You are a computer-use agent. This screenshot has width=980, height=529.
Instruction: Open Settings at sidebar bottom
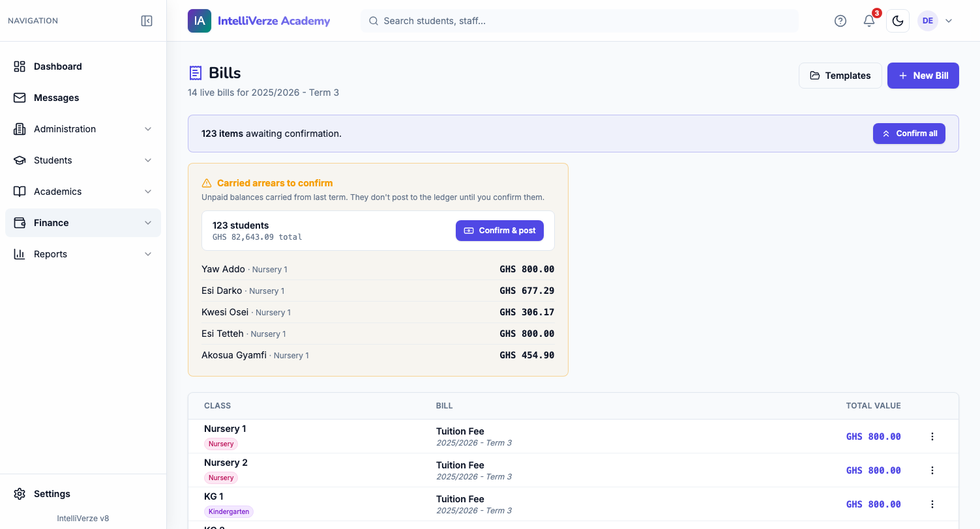click(x=83, y=494)
